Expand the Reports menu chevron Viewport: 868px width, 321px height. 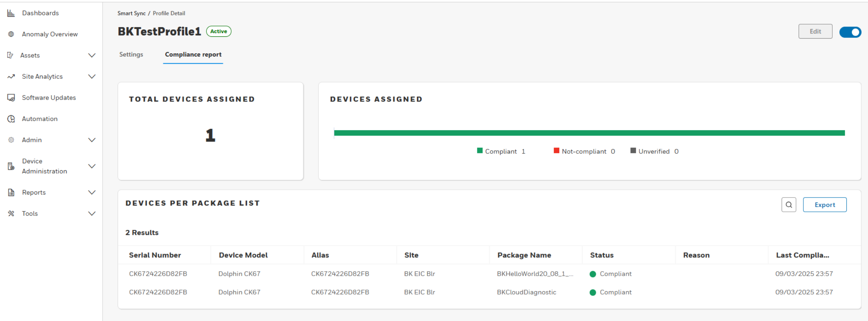92,192
